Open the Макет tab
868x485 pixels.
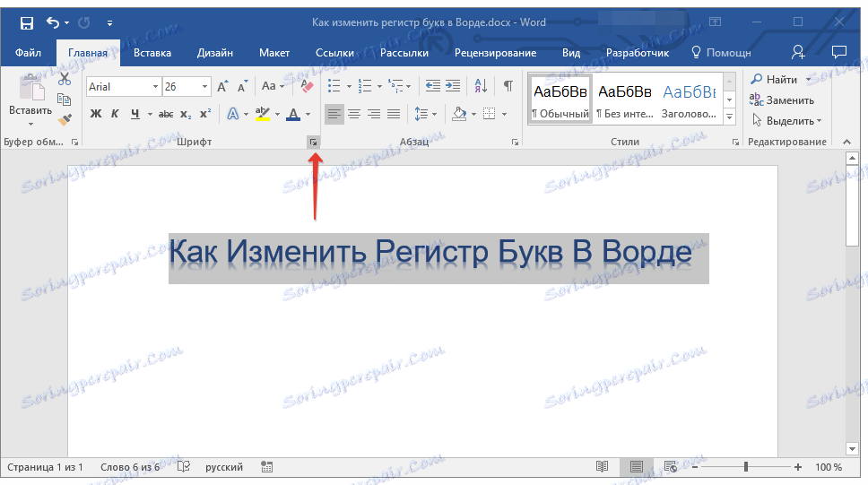[x=274, y=53]
